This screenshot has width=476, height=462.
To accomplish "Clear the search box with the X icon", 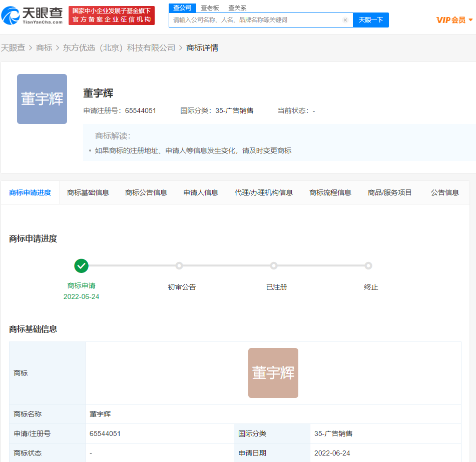I will (345, 20).
